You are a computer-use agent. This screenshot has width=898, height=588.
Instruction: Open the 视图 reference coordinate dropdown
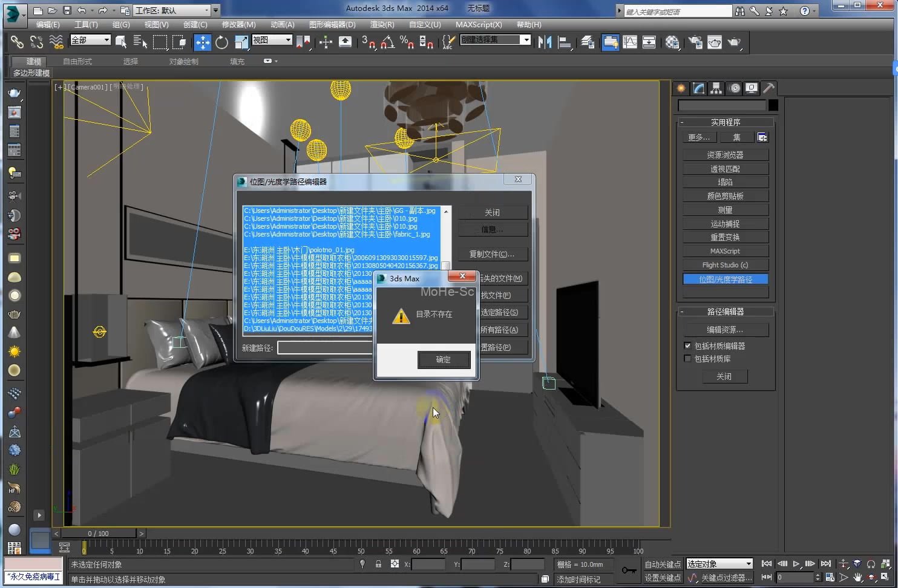[272, 40]
